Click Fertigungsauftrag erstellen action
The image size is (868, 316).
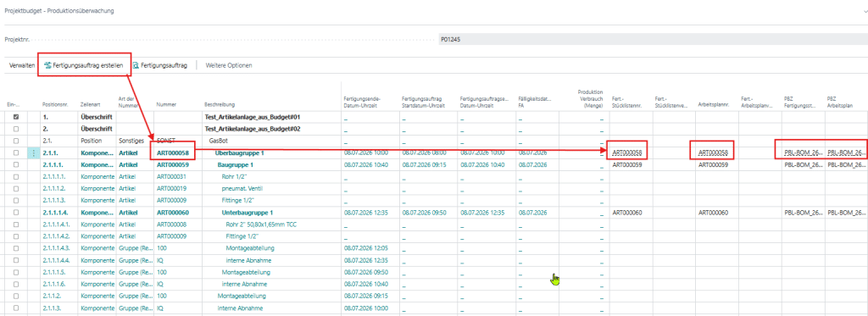coord(84,65)
